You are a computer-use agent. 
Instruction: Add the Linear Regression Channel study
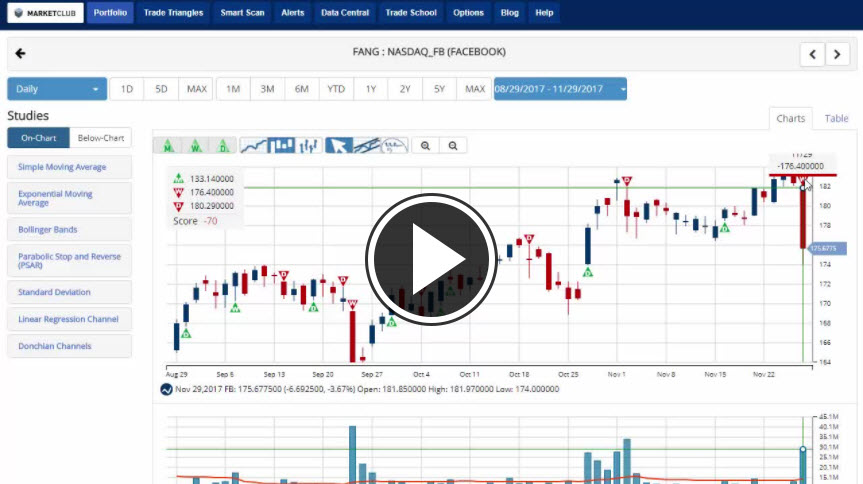[x=69, y=319]
